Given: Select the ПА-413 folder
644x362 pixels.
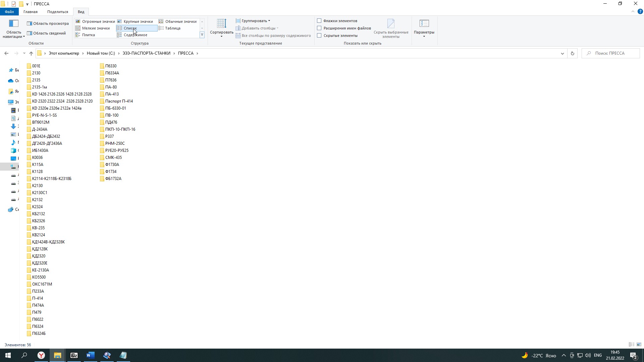Looking at the screenshot, I should (112, 94).
